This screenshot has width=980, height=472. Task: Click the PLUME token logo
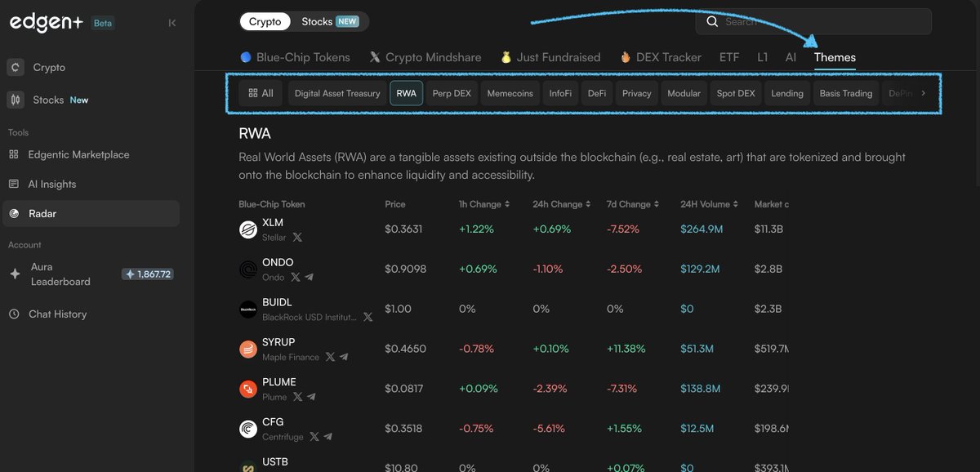click(248, 390)
